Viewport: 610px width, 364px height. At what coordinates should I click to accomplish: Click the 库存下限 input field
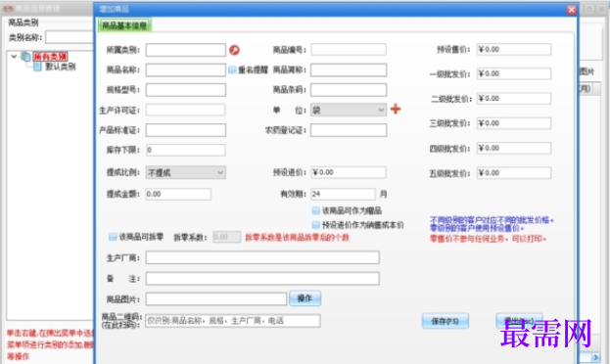[186, 150]
